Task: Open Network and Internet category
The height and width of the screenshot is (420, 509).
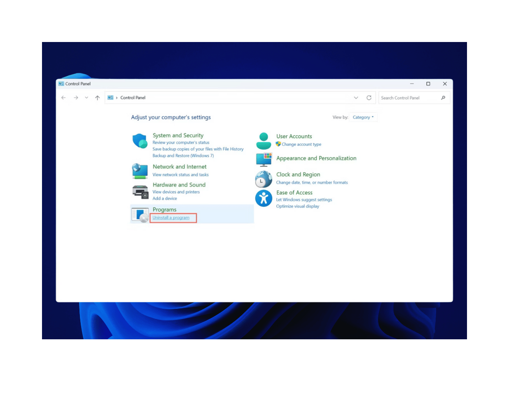Action: click(x=180, y=167)
